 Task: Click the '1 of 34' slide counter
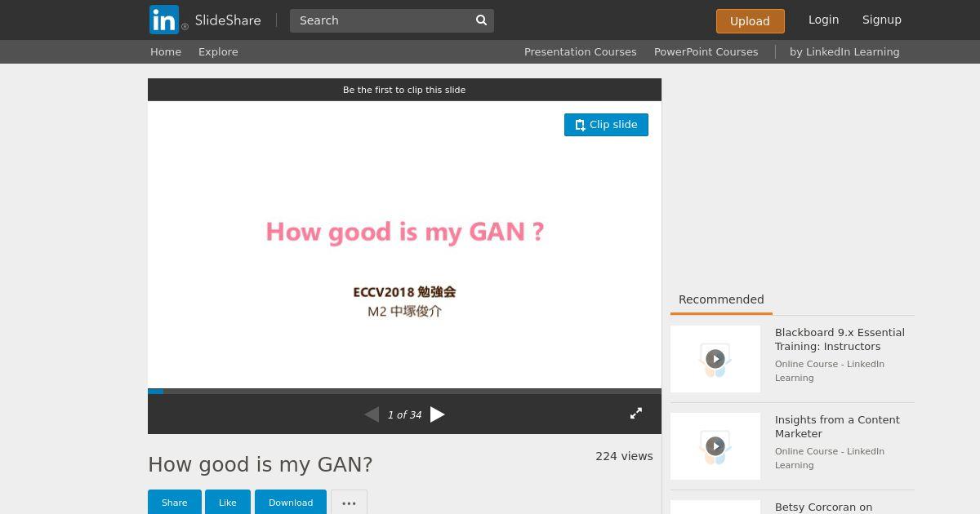click(x=404, y=415)
